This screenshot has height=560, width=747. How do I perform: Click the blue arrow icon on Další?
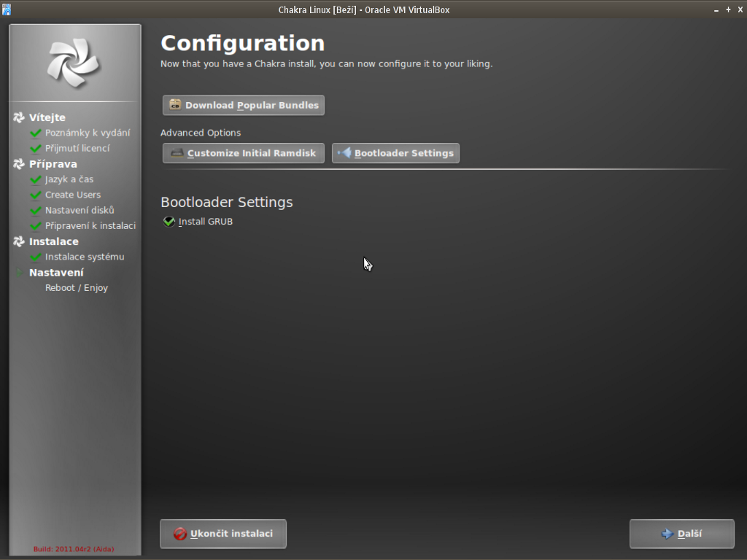click(667, 534)
